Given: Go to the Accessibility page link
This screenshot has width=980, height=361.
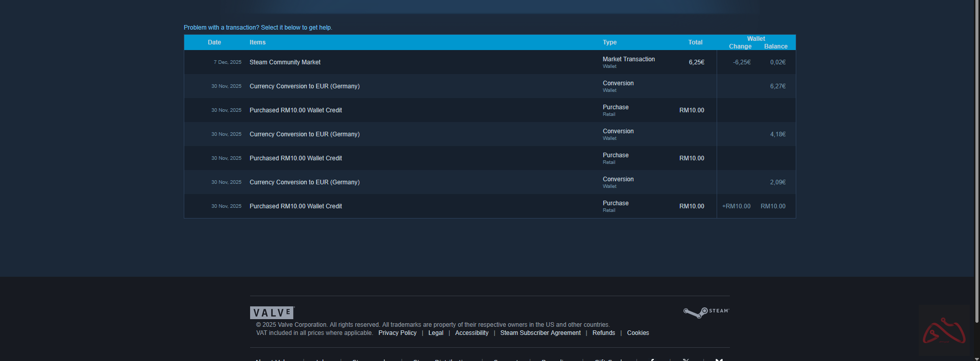Looking at the screenshot, I should pos(472,333).
